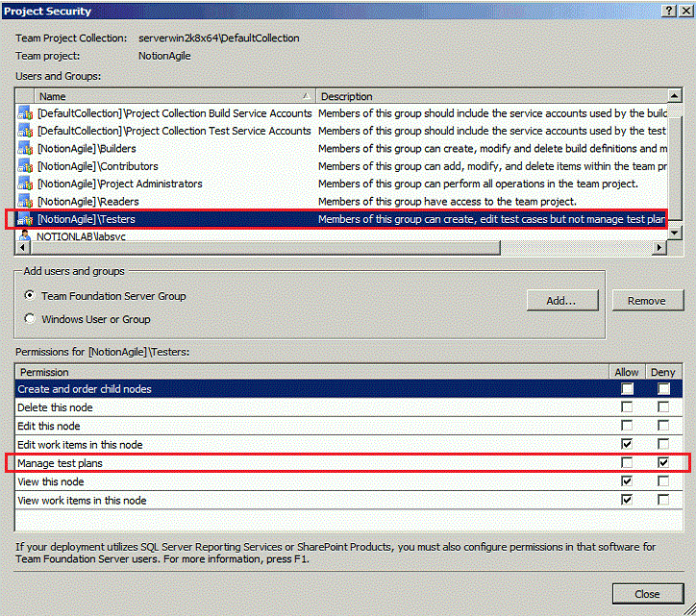This screenshot has width=696, height=616.
Task: Select the [NotionAgile]\Builders group row
Action: click(342, 149)
